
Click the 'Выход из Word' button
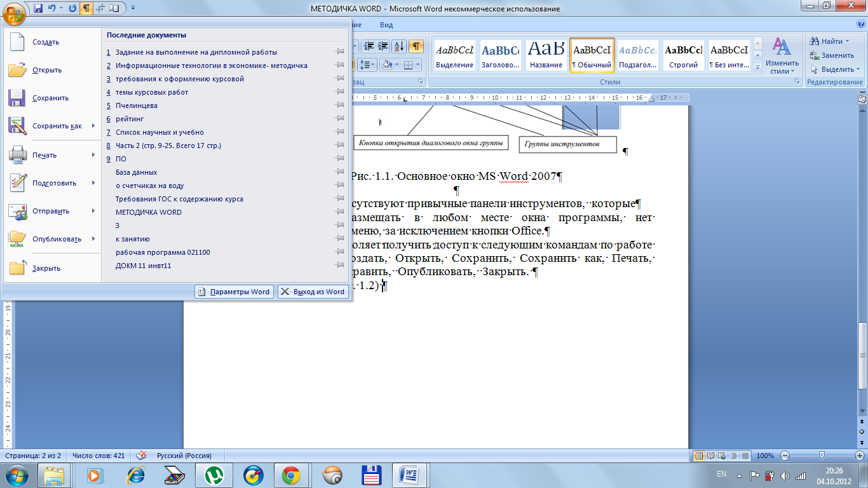click(313, 292)
